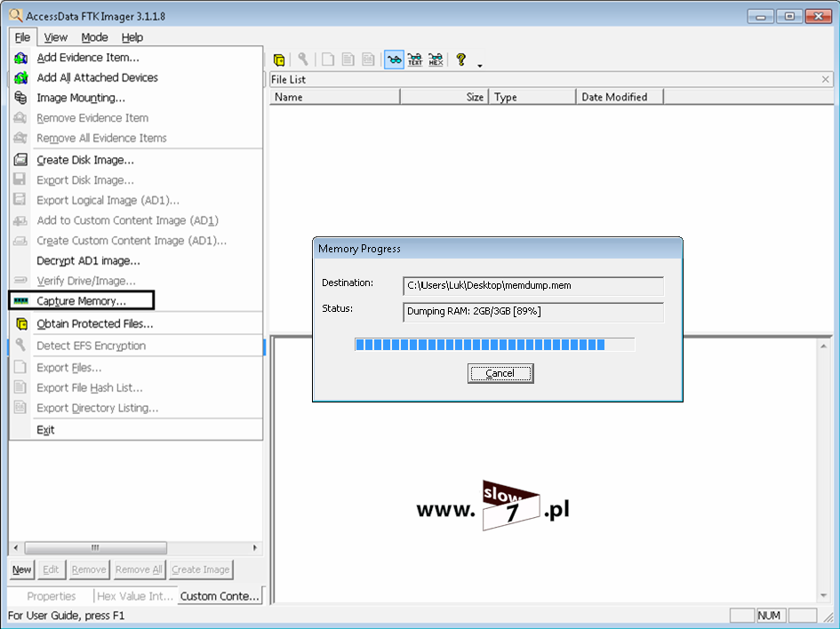Click the Edit button
This screenshot has width=840, height=629.
51,569
